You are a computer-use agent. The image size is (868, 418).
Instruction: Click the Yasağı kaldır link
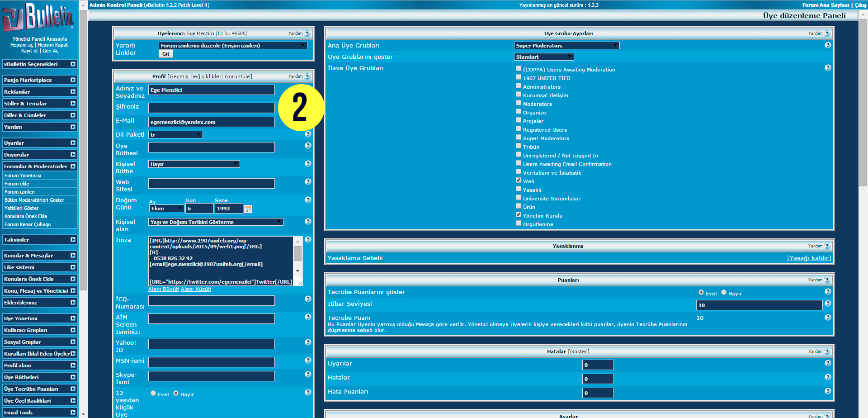[809, 258]
